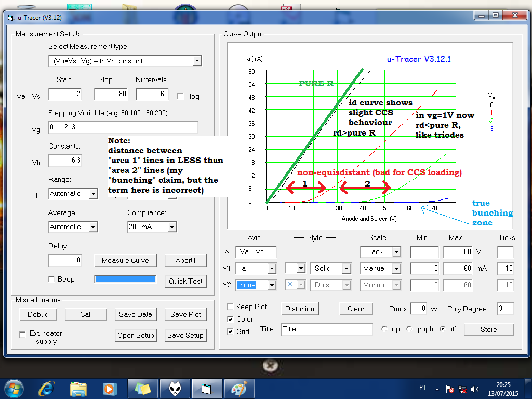Screen dimensions: 532x399
Task: Open the Y2 axis none dropdown
Action: (x=272, y=285)
